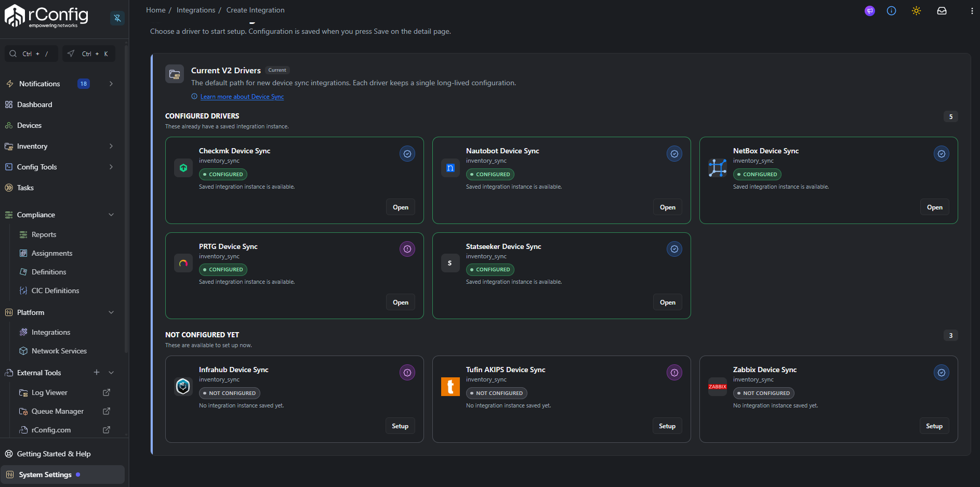
Task: Open Devices page
Action: coord(29,125)
